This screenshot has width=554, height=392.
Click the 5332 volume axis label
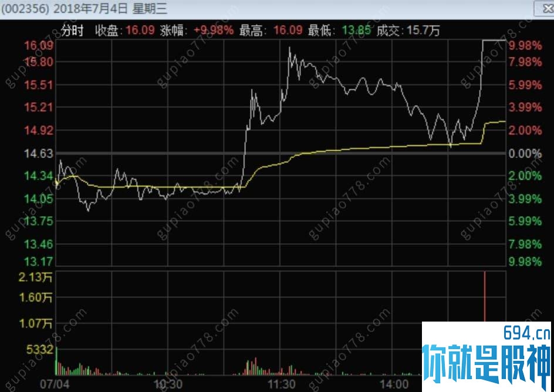39,350
